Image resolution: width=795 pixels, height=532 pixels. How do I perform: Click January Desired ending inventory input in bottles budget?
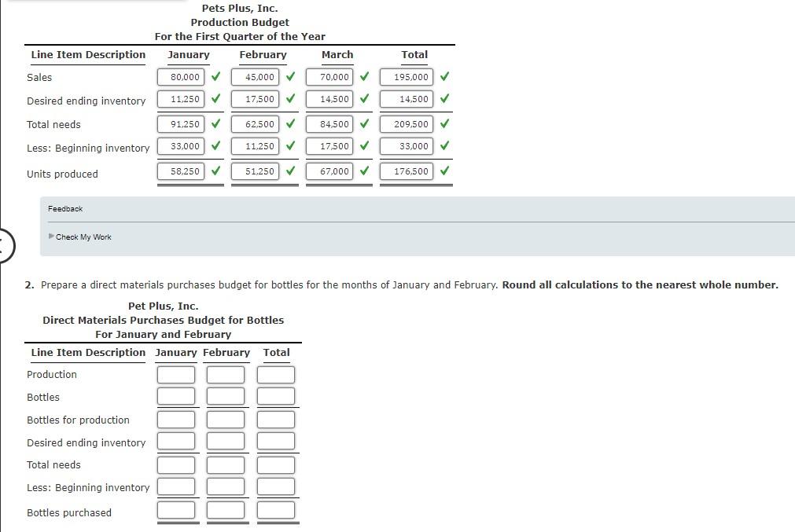click(176, 441)
